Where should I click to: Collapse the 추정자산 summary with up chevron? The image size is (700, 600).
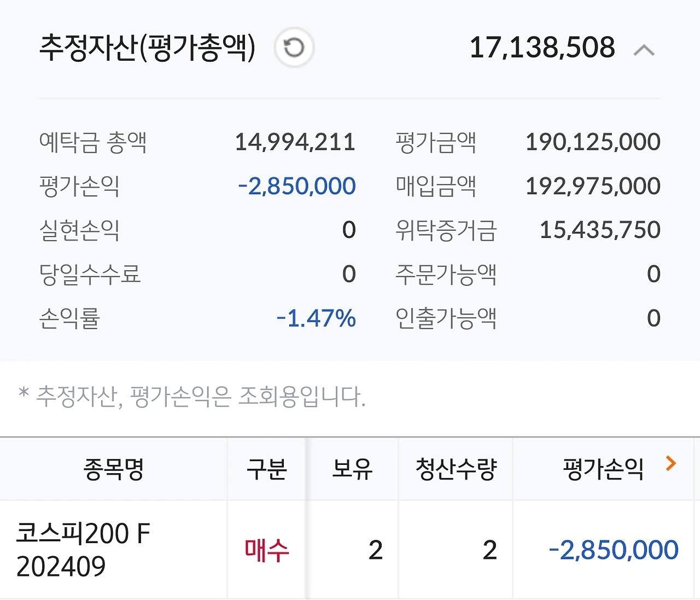pos(644,50)
